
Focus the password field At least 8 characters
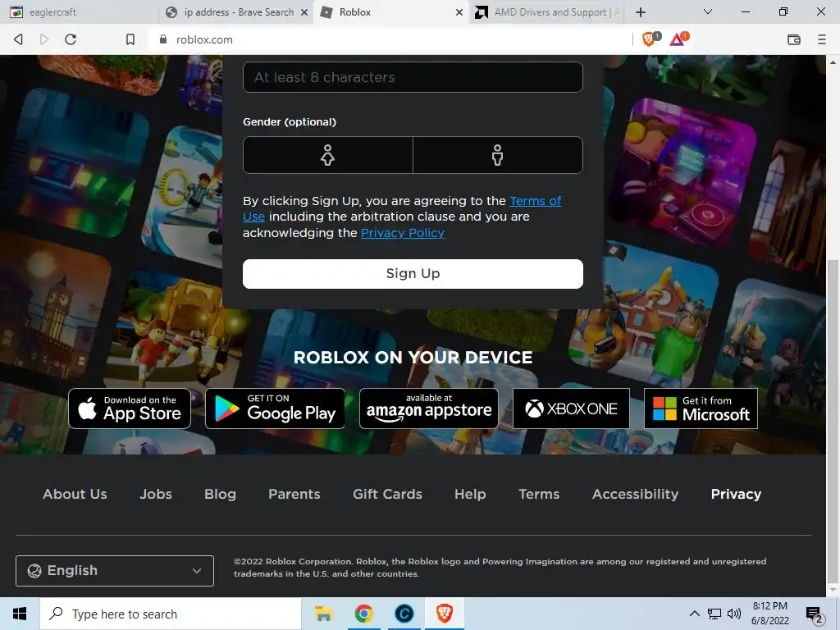coord(413,77)
